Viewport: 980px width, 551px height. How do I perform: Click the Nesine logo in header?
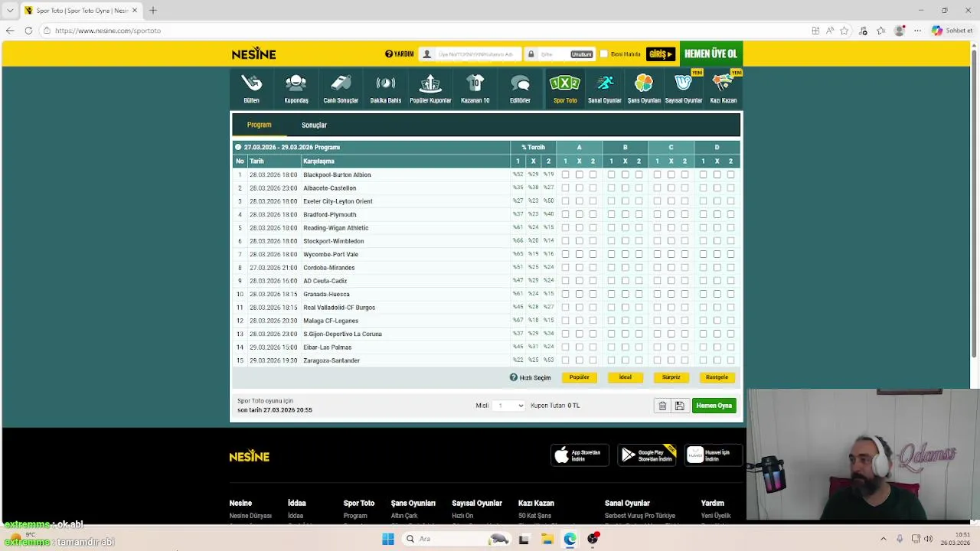253,54
